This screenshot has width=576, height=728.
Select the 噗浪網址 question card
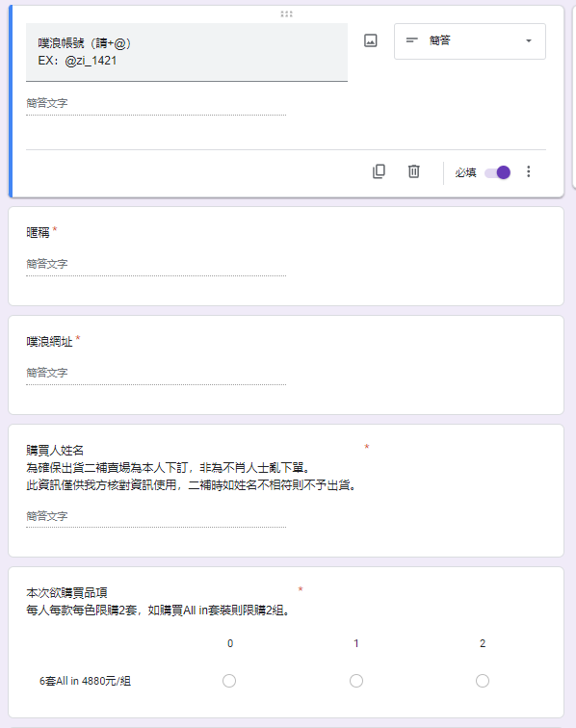(286, 365)
